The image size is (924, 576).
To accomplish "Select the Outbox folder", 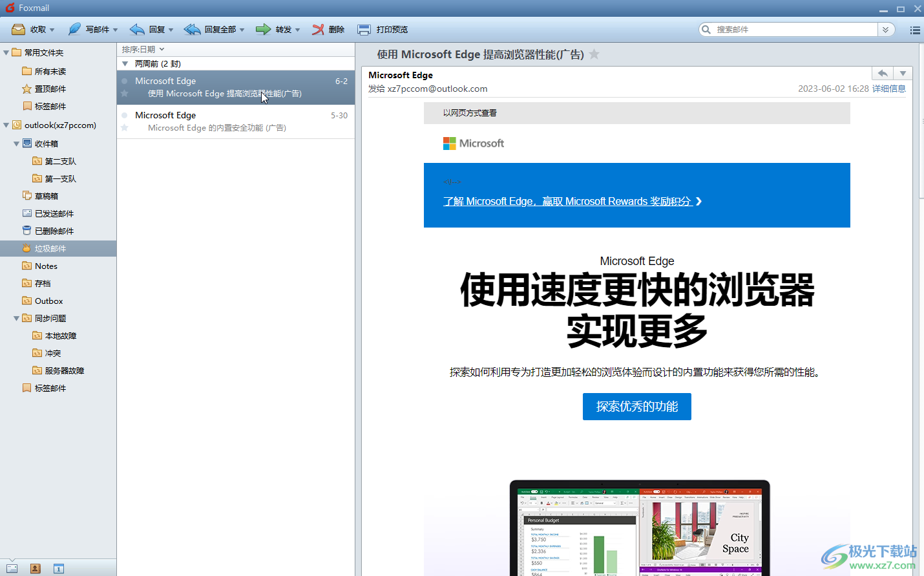I will pyautogui.click(x=48, y=301).
